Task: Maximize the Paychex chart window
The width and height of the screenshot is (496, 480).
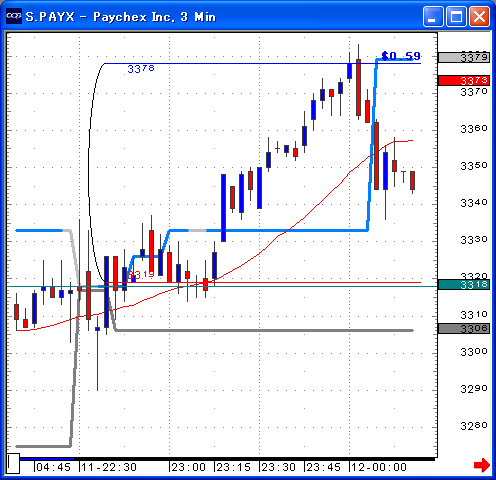Action: (456, 16)
